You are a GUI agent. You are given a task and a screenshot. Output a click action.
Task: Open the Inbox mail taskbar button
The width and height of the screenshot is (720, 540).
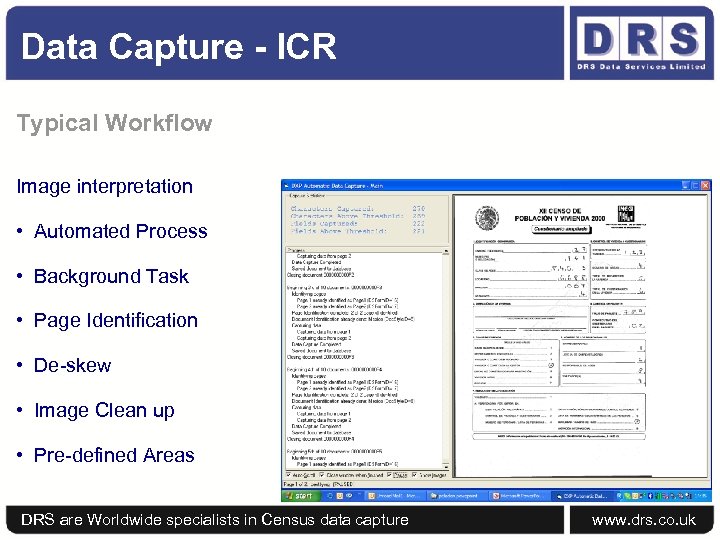pyautogui.click(x=394, y=496)
